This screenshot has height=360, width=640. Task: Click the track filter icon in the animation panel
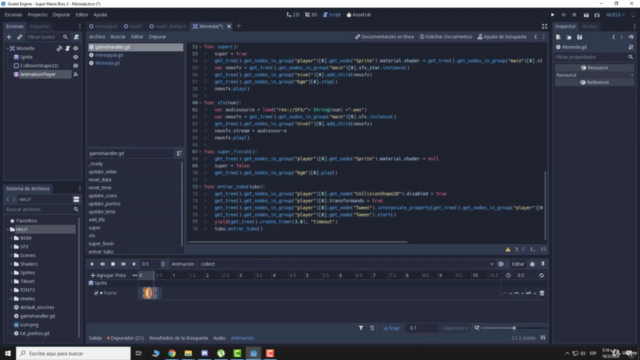361,328
